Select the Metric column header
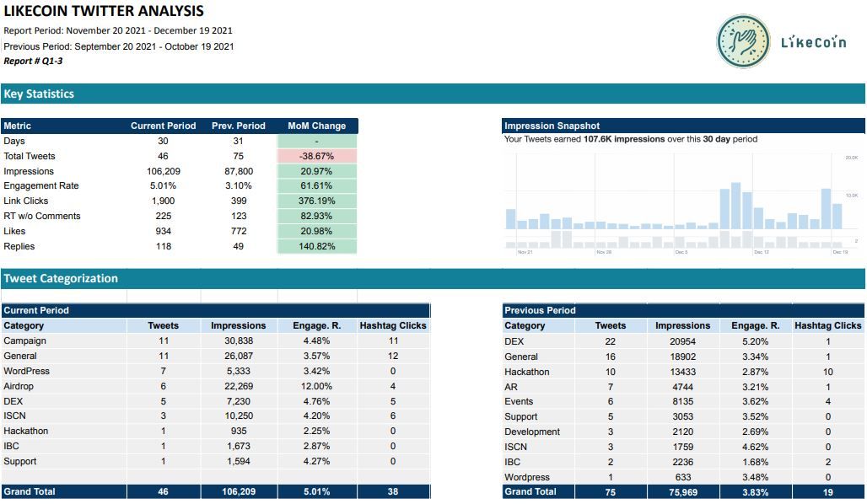This screenshot has width=867, height=504. point(17,126)
